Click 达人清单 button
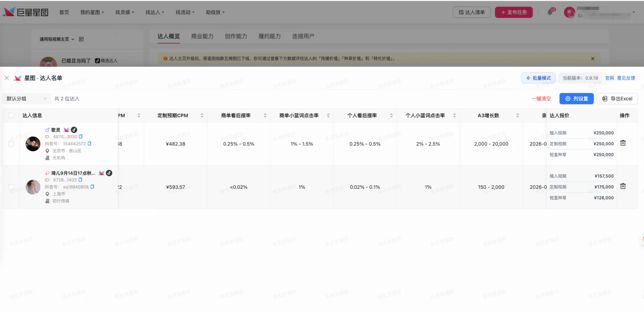644x312 pixels. [x=472, y=13]
